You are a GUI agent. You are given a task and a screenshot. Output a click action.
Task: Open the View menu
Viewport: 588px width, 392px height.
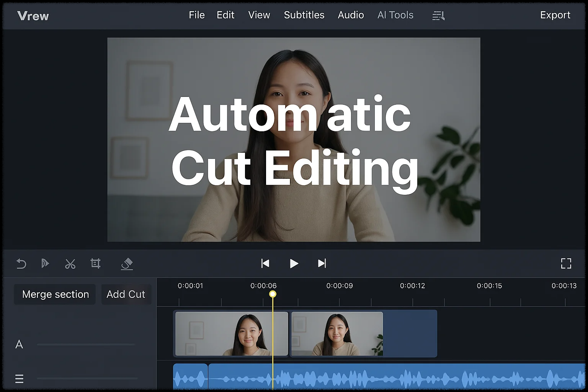tap(259, 15)
